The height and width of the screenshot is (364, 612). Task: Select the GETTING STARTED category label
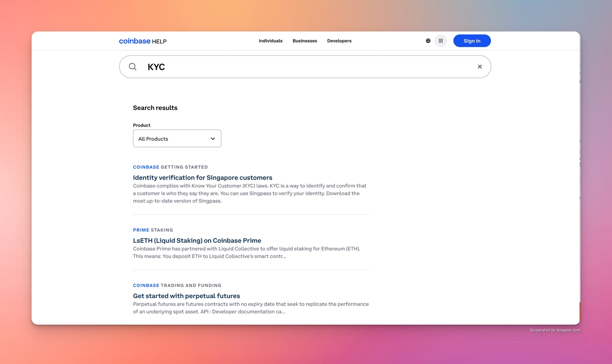[x=184, y=167]
